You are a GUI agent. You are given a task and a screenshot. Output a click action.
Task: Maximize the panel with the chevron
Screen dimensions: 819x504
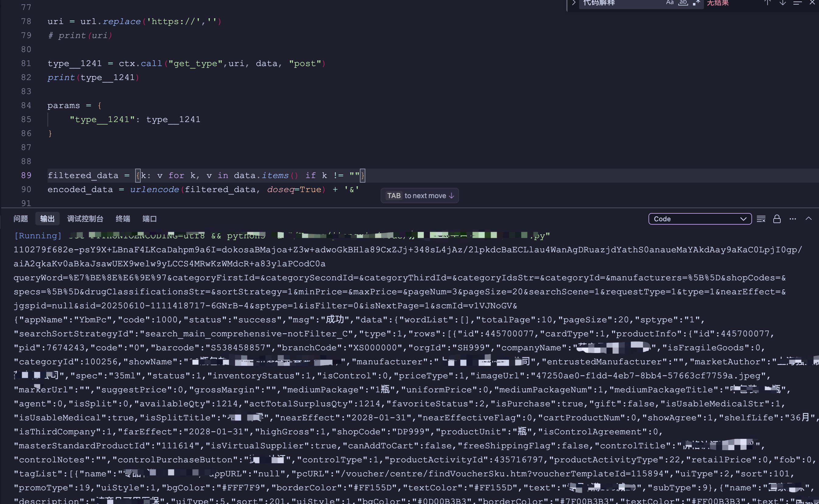[x=809, y=219]
